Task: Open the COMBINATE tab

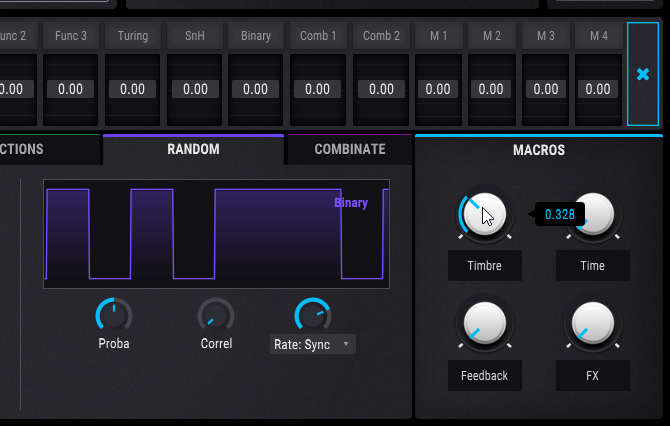Action: [x=350, y=150]
